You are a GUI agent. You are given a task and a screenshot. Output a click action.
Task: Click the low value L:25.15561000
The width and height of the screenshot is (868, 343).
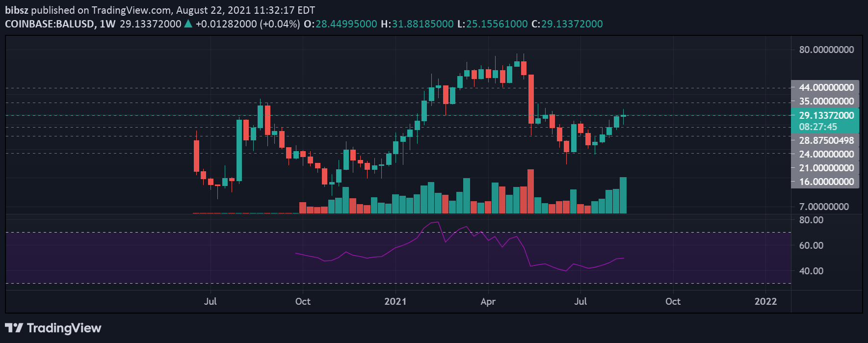coord(492,24)
